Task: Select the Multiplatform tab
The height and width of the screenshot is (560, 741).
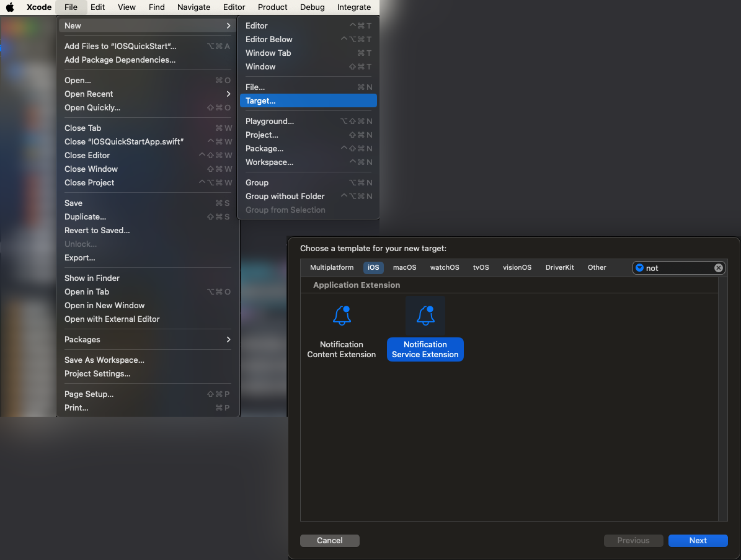Action: (332, 267)
